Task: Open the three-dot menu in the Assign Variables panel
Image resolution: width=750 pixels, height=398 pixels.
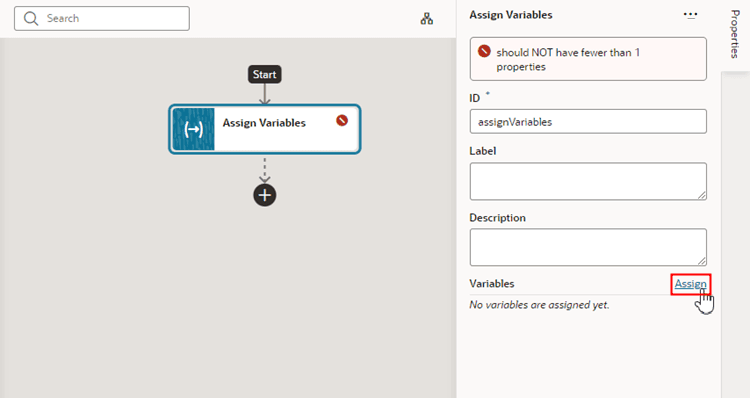Action: 690,15
